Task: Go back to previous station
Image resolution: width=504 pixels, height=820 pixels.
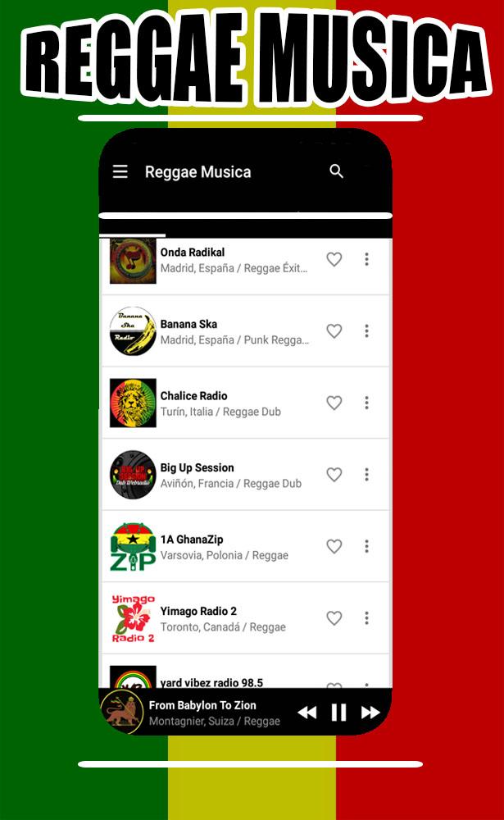Action: tap(306, 713)
